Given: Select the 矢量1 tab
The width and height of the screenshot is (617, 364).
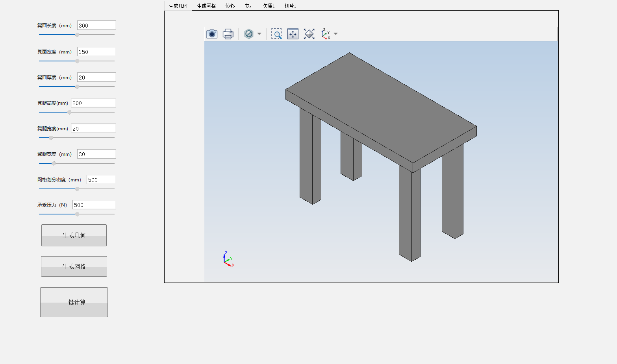Looking at the screenshot, I should coord(269,6).
